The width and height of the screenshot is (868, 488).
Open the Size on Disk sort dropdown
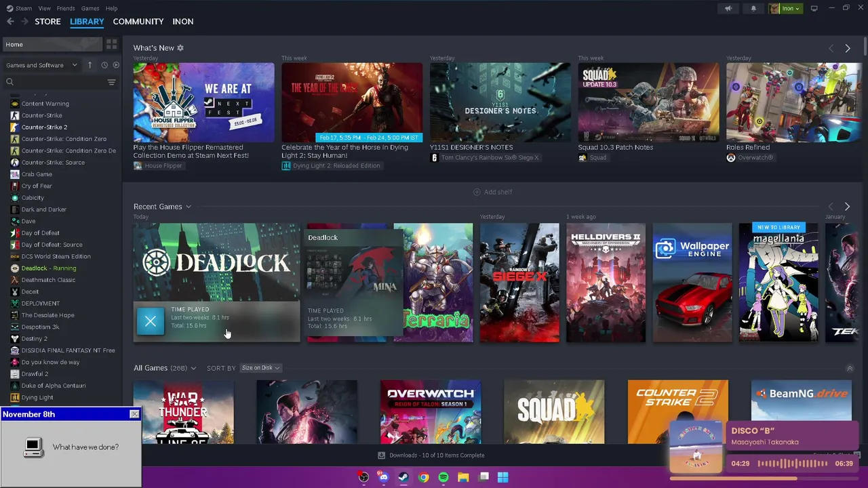coord(260,368)
